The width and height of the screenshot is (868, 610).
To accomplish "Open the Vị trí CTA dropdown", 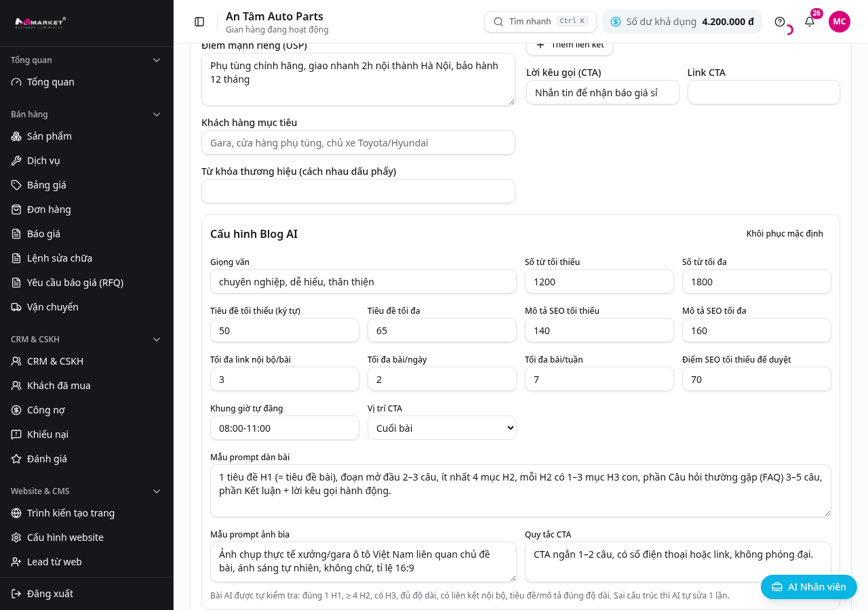I will [442, 428].
